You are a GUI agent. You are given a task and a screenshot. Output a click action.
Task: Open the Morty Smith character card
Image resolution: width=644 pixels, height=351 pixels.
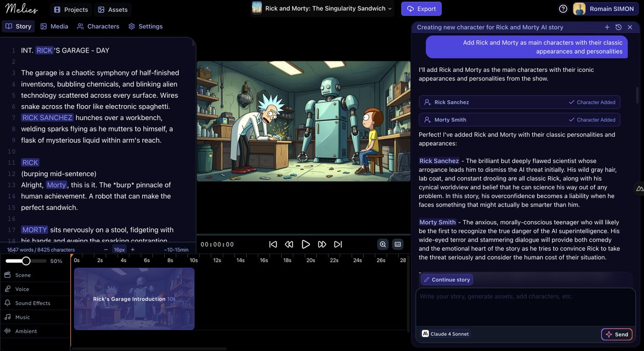519,120
